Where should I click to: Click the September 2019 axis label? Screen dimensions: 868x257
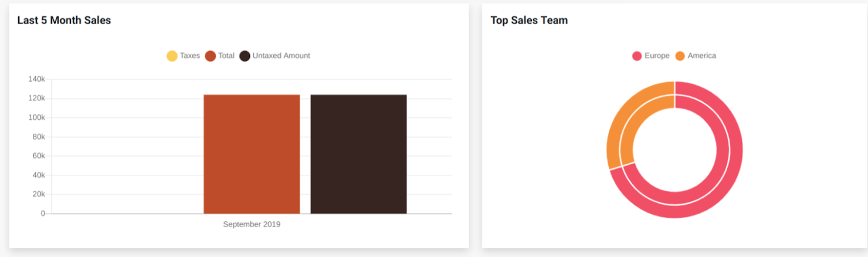tap(252, 224)
